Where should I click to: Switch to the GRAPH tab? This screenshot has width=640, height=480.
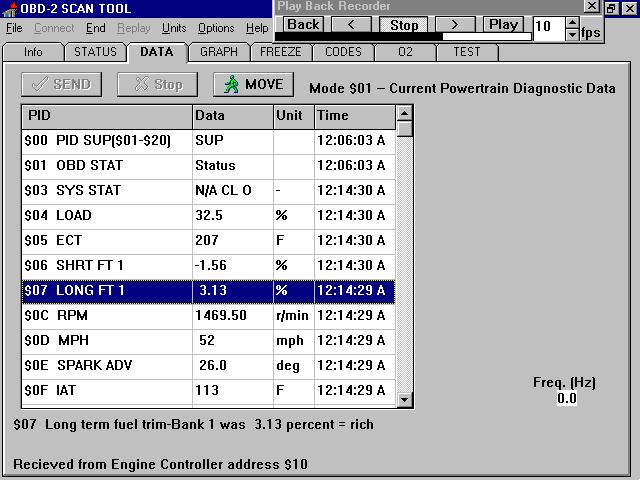click(x=218, y=52)
